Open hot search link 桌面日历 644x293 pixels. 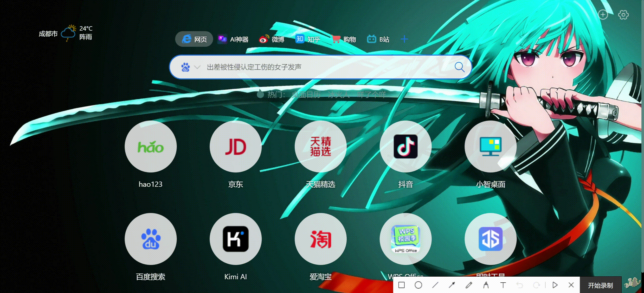(306, 95)
